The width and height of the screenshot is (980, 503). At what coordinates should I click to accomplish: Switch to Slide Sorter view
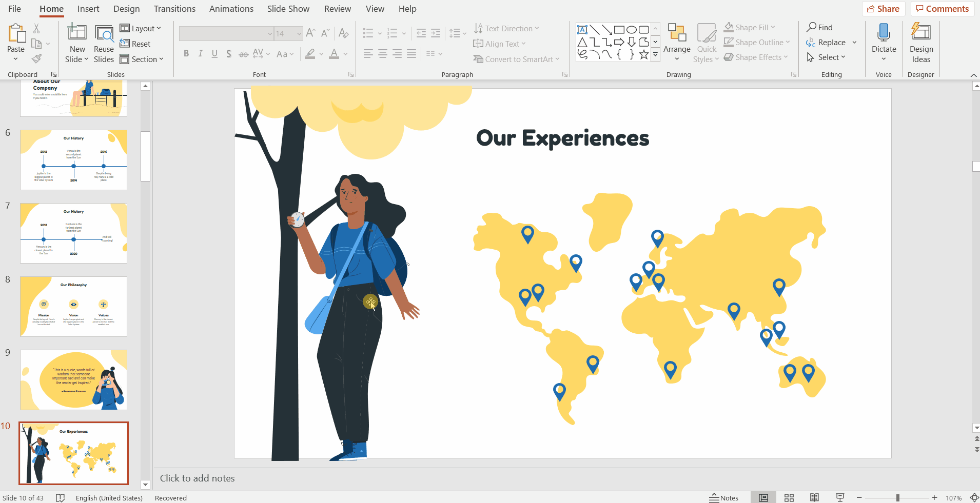789,498
